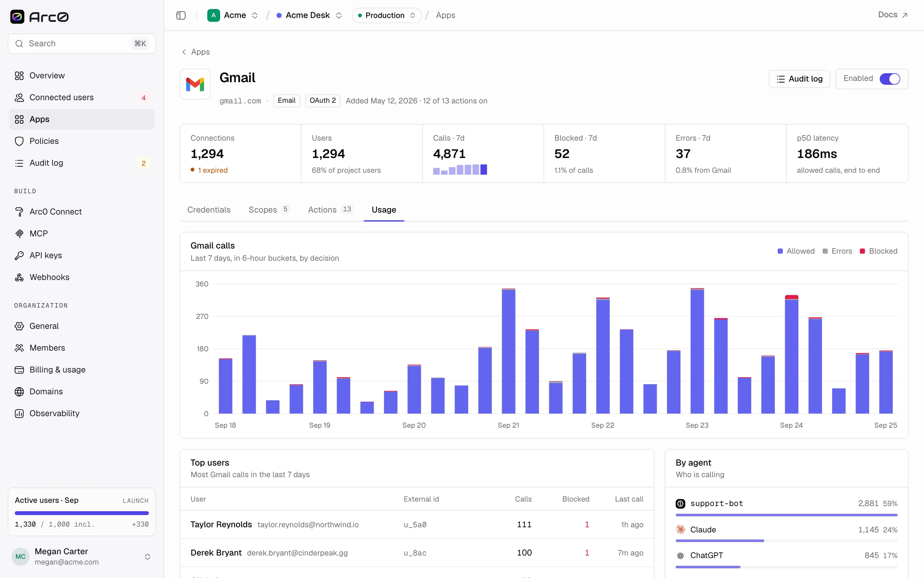This screenshot has width=924, height=578.
Task: Click the Domains globe icon
Action: point(19,391)
